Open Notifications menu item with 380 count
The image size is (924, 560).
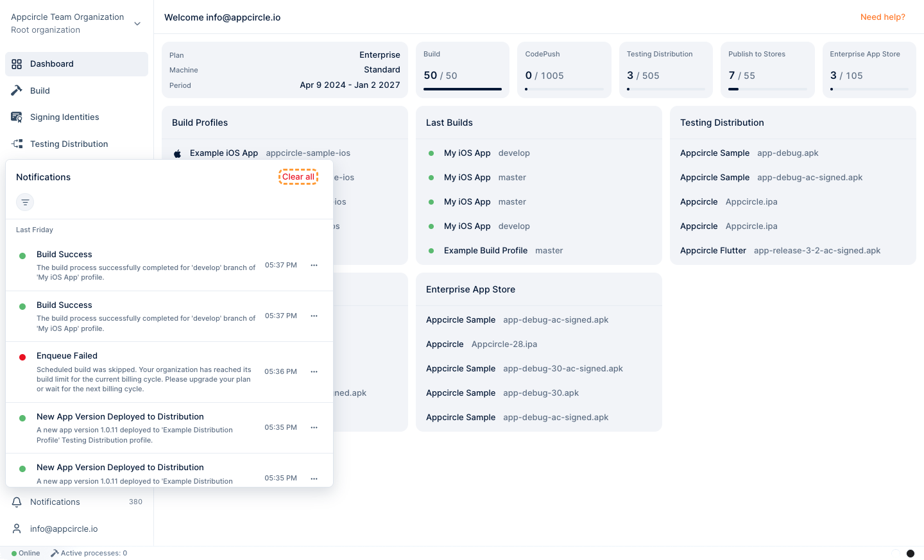click(76, 502)
